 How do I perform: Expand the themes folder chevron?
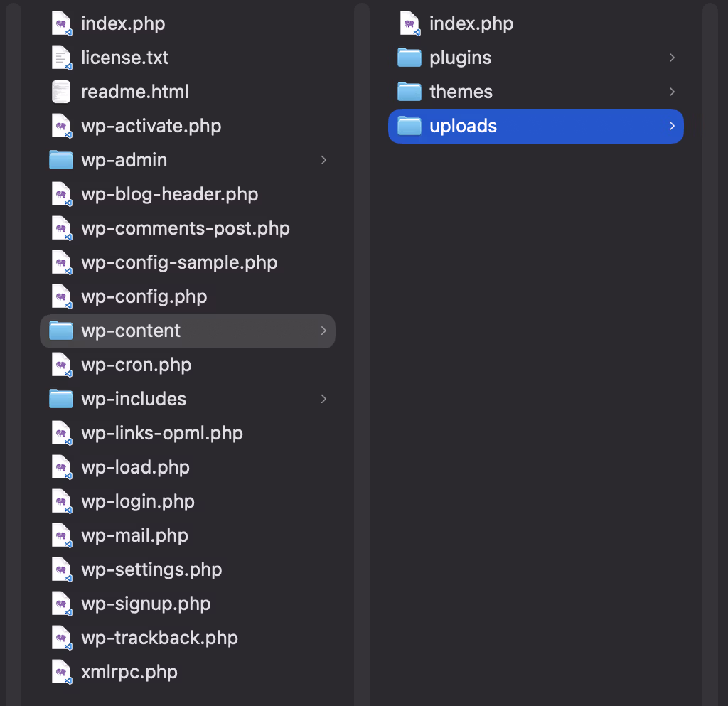[x=672, y=92]
